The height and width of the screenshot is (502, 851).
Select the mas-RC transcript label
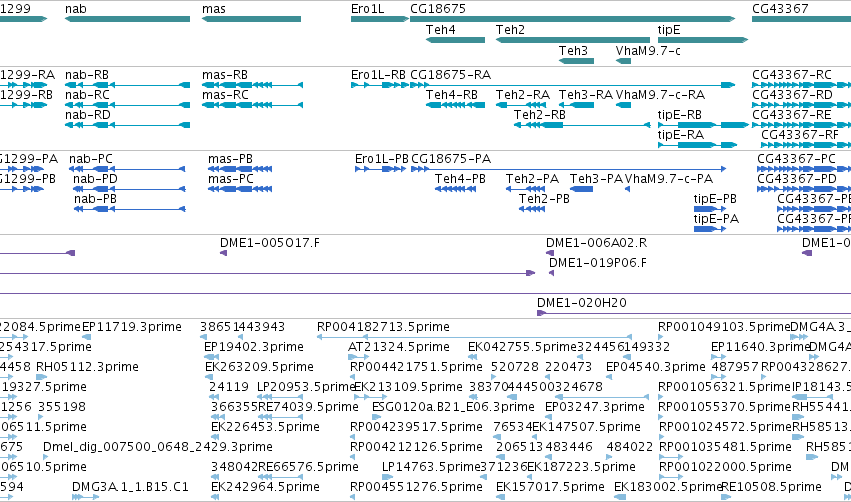coord(225,95)
